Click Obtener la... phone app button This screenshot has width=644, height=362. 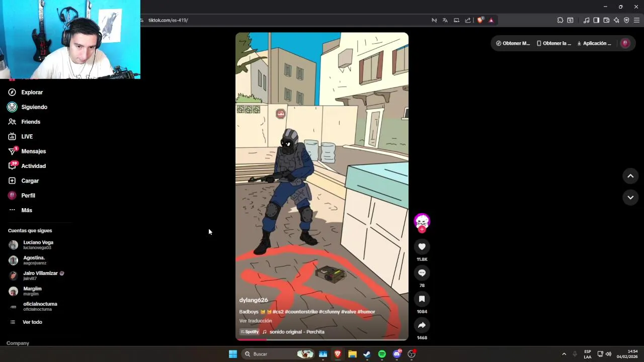[553, 43]
